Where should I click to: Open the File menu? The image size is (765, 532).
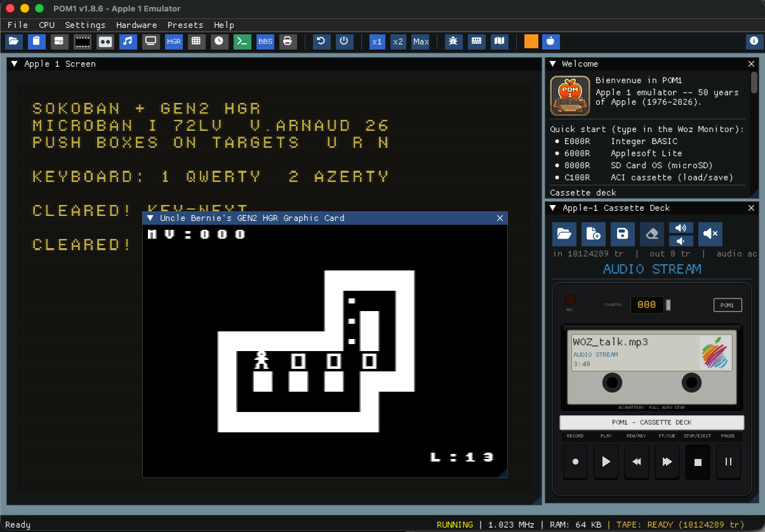click(18, 25)
